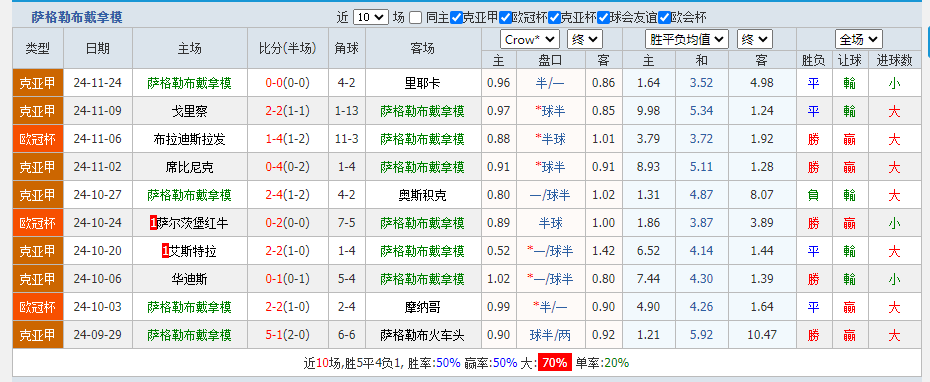Screen dimensions: 930x382
Task: Open the recent matches count dropdown showing 10
Action: [371, 17]
